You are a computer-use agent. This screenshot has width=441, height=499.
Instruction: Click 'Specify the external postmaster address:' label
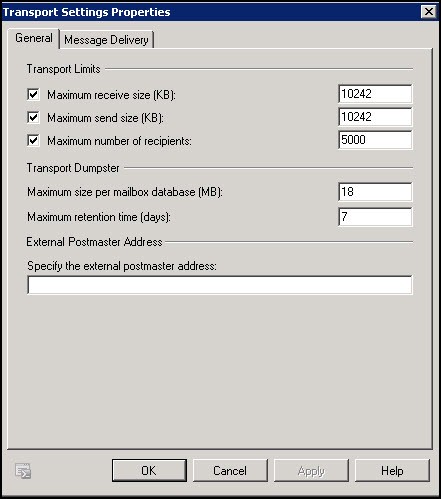(122, 266)
